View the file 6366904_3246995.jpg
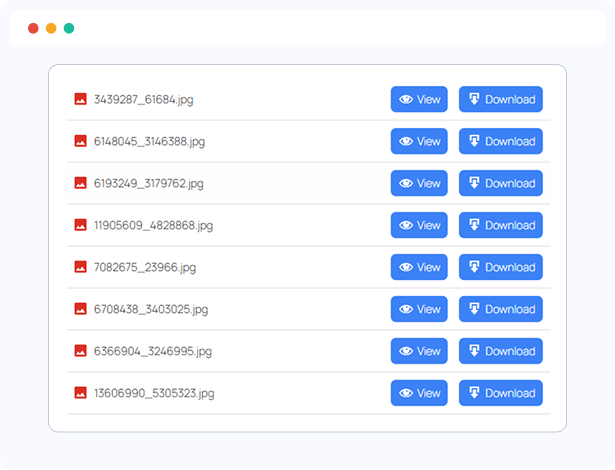Image resolution: width=615 pixels, height=470 pixels. pyautogui.click(x=419, y=351)
